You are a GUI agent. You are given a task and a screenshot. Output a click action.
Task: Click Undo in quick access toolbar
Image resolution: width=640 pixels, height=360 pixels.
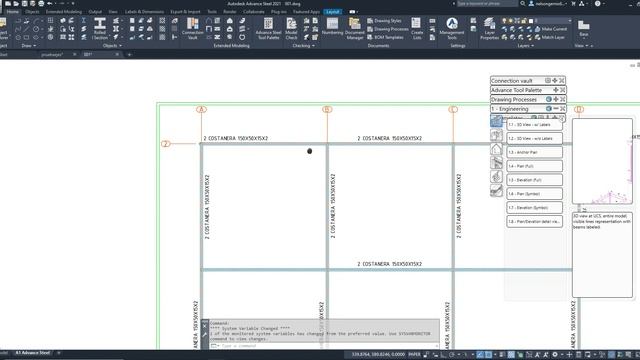coord(49,3)
